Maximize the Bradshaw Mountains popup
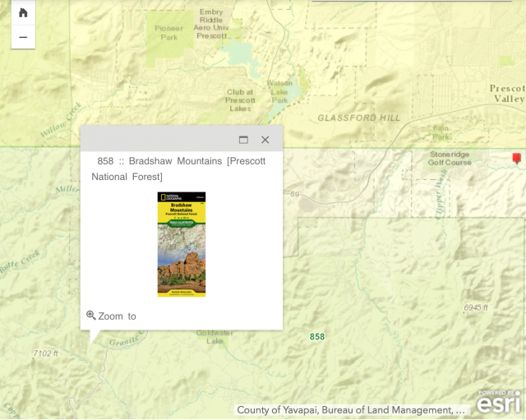The height and width of the screenshot is (420, 526). (x=243, y=140)
